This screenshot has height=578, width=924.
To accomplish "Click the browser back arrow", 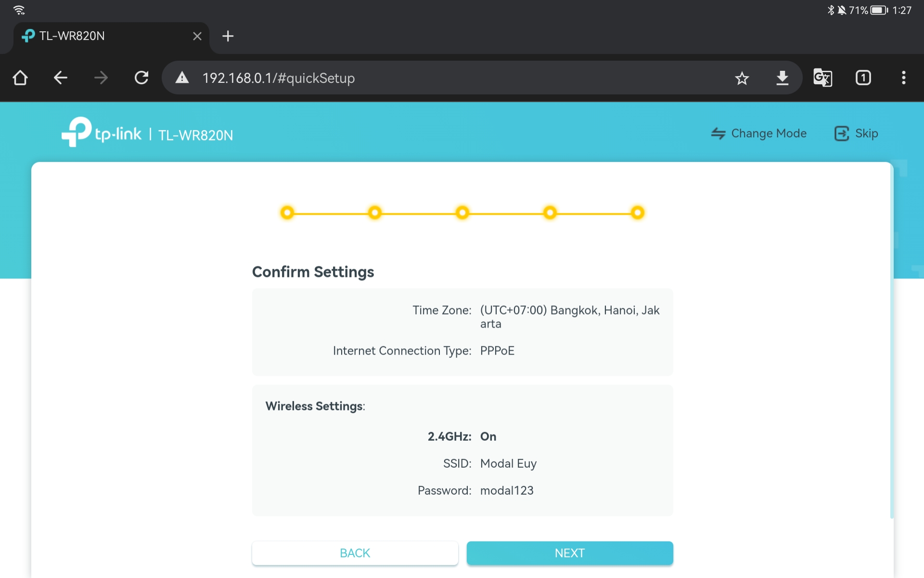I will 61,78.
